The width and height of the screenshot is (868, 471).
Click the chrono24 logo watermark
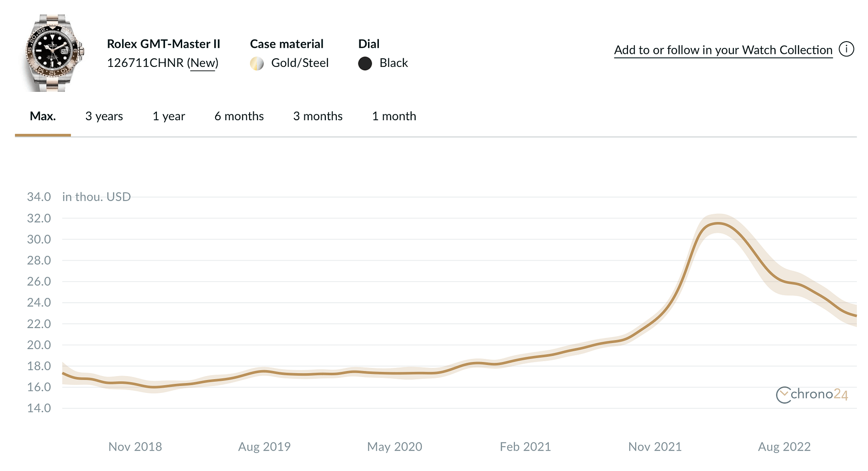click(x=812, y=395)
